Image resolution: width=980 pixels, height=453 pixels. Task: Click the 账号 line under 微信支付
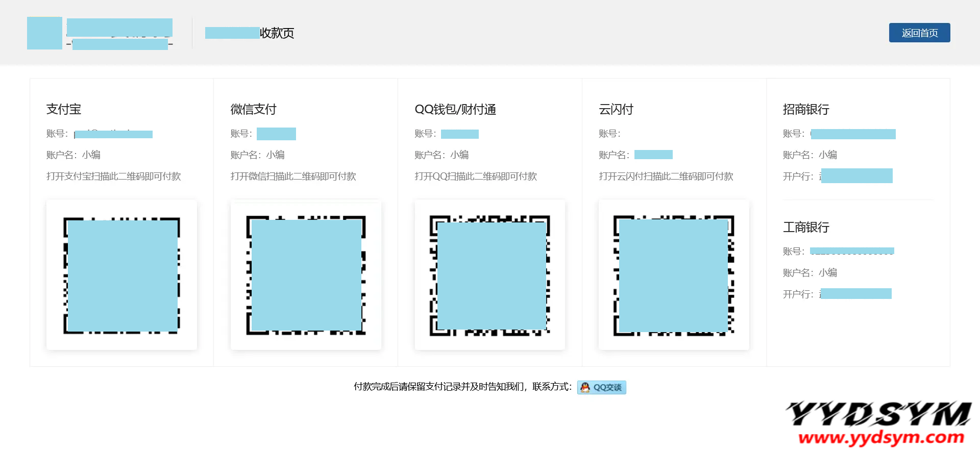pyautogui.click(x=263, y=134)
